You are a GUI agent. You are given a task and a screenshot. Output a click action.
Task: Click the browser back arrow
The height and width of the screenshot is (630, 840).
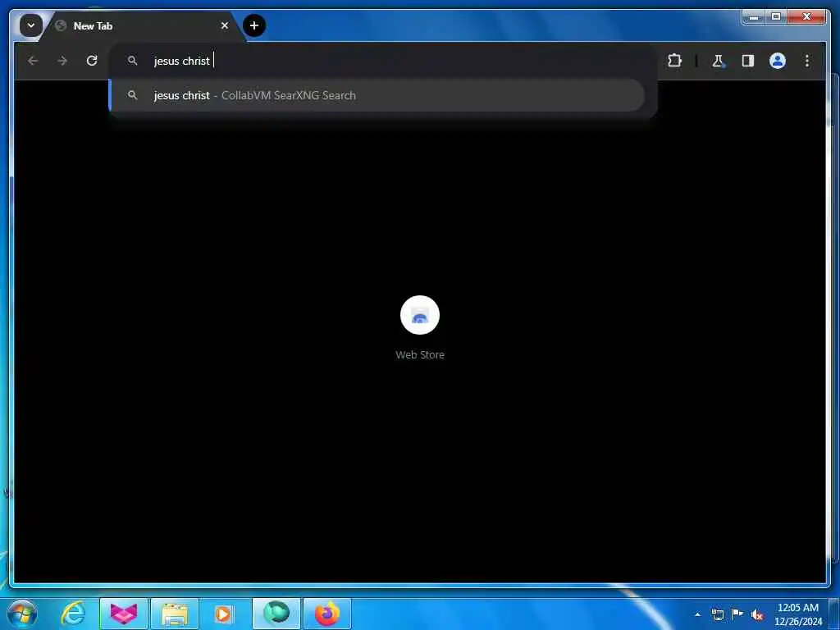(x=33, y=61)
